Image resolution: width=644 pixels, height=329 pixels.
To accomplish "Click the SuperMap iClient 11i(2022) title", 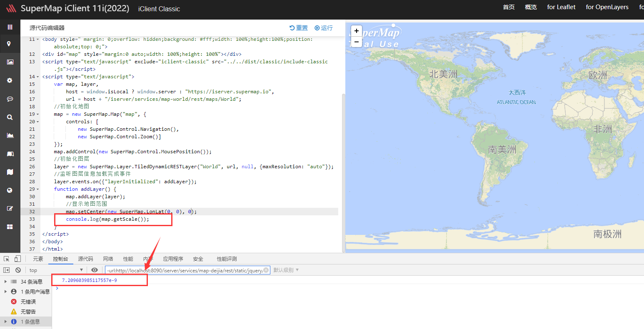I will click(75, 8).
